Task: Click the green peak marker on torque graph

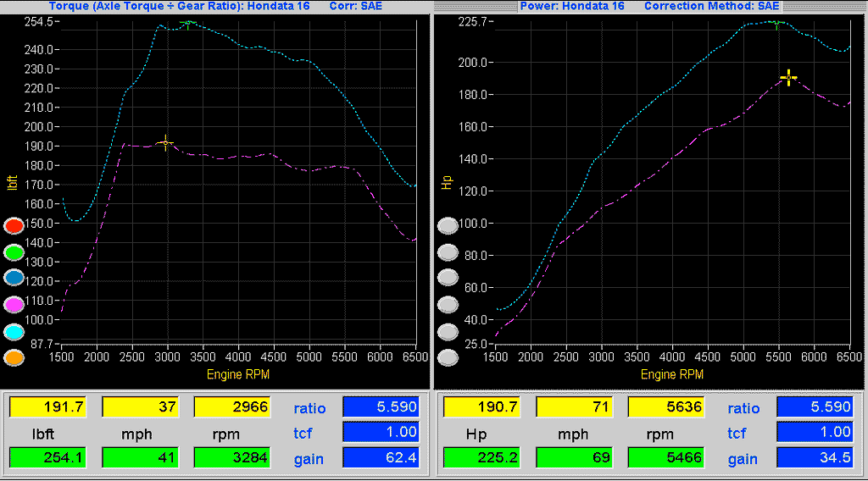Action: pos(188,23)
